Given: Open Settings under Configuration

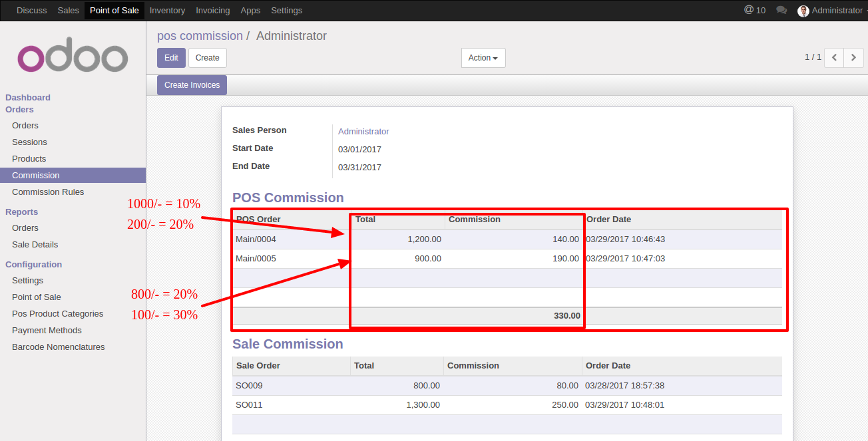Looking at the screenshot, I should 27,281.
